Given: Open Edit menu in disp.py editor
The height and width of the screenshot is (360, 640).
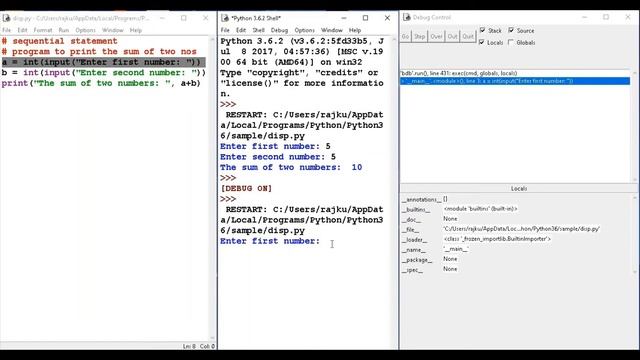Looking at the screenshot, I should point(22,30).
